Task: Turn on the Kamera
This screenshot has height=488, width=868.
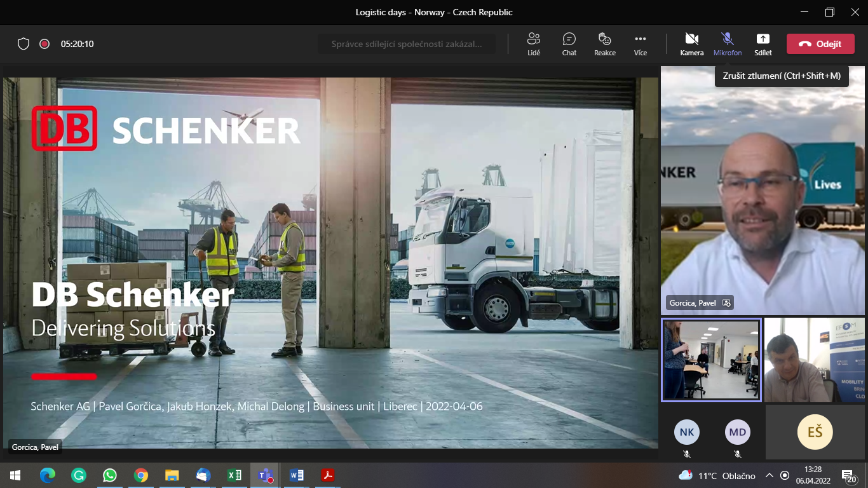Action: [x=692, y=44]
